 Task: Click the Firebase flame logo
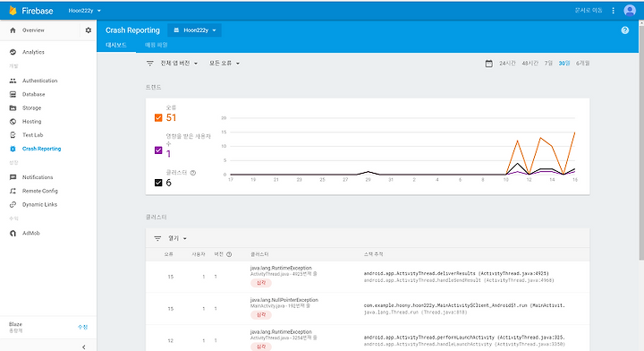13,10
